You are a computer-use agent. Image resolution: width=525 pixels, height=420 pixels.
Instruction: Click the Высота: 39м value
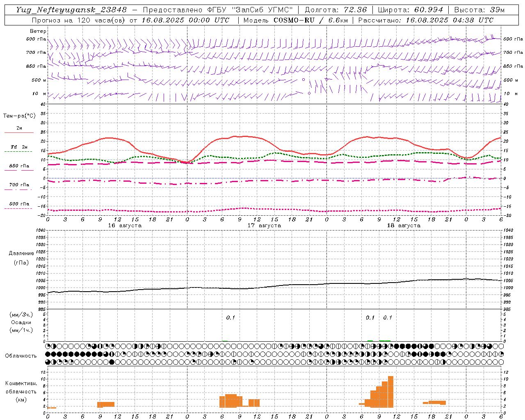[480, 10]
